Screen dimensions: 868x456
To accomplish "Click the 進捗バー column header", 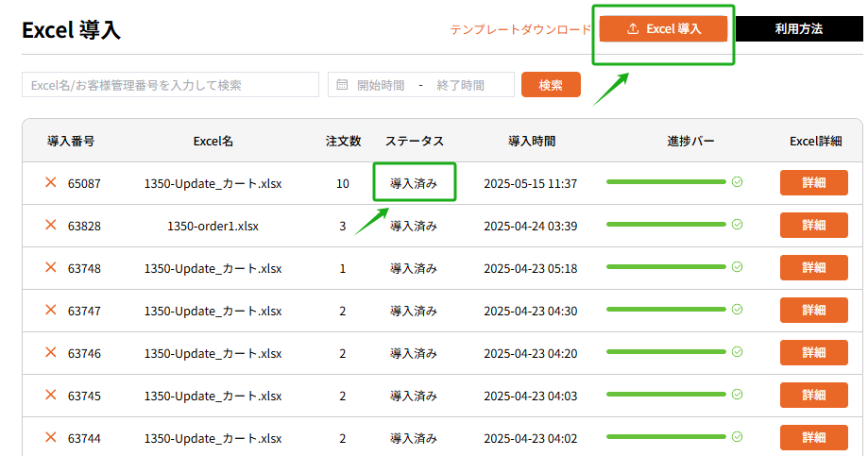I will pyautogui.click(x=690, y=141).
